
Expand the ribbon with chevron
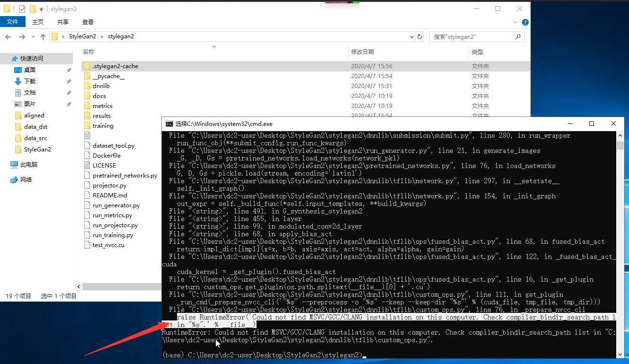(x=515, y=22)
